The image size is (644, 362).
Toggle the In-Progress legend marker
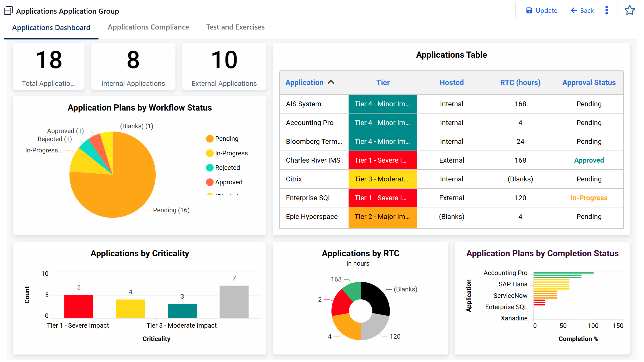click(210, 153)
